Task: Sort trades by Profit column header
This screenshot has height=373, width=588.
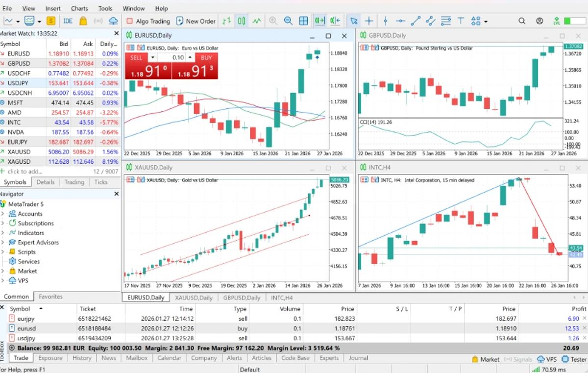Action: 578,309
